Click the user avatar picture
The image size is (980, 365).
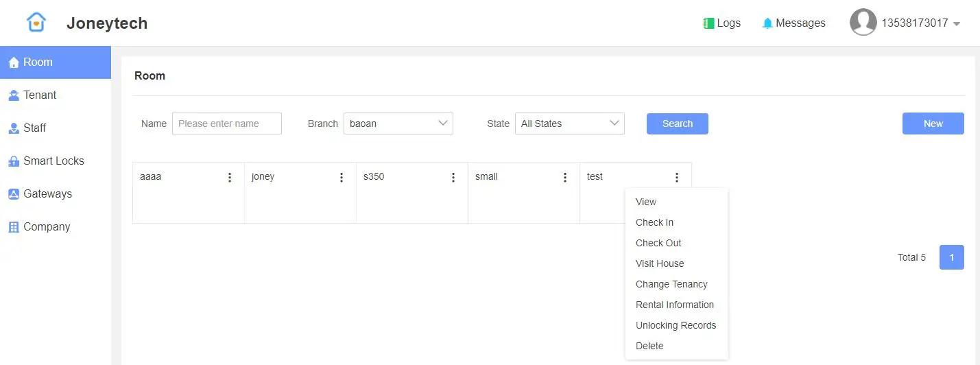click(x=863, y=23)
